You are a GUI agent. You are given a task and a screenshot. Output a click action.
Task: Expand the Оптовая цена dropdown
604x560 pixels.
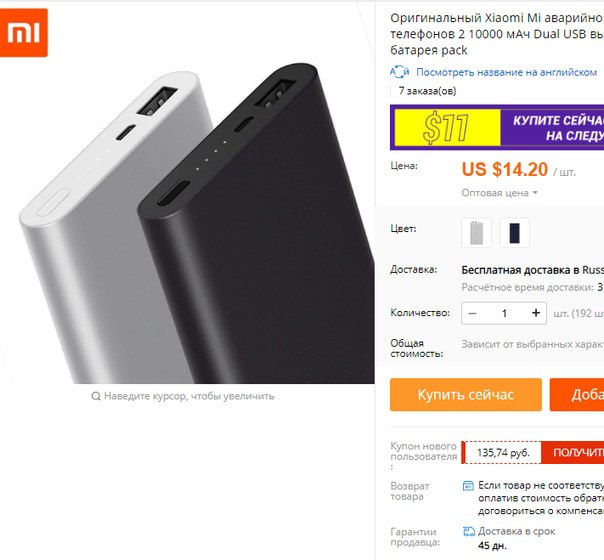(499, 193)
